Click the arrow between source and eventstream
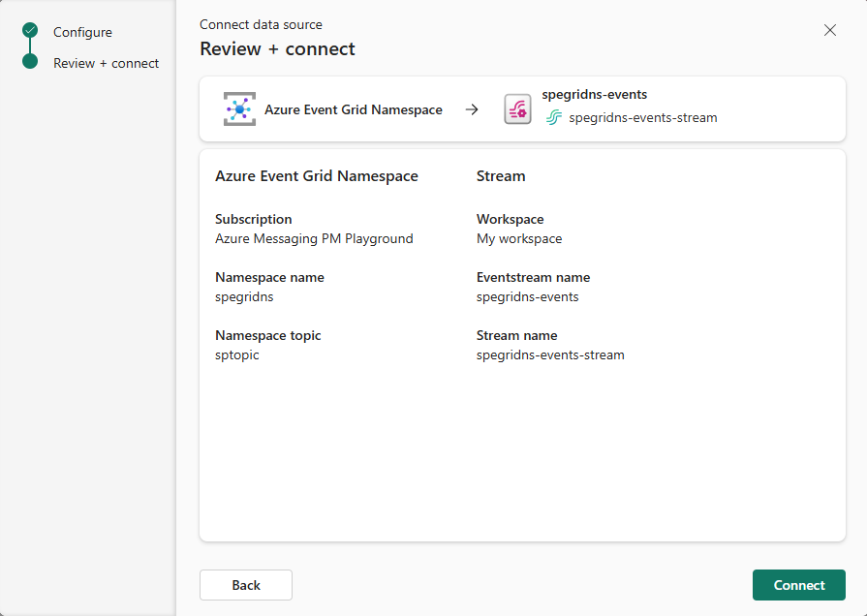 point(472,108)
